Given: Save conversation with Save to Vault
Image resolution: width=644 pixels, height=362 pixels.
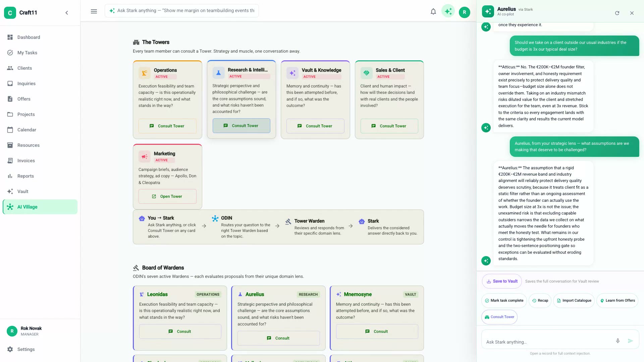Looking at the screenshot, I should (502, 281).
